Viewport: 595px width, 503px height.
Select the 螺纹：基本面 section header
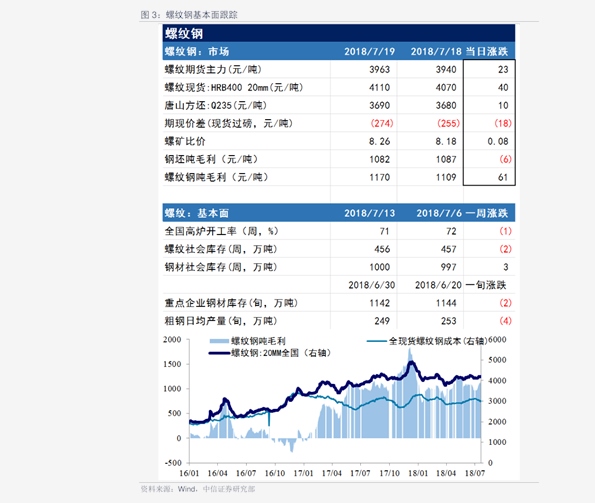pyautogui.click(x=197, y=213)
